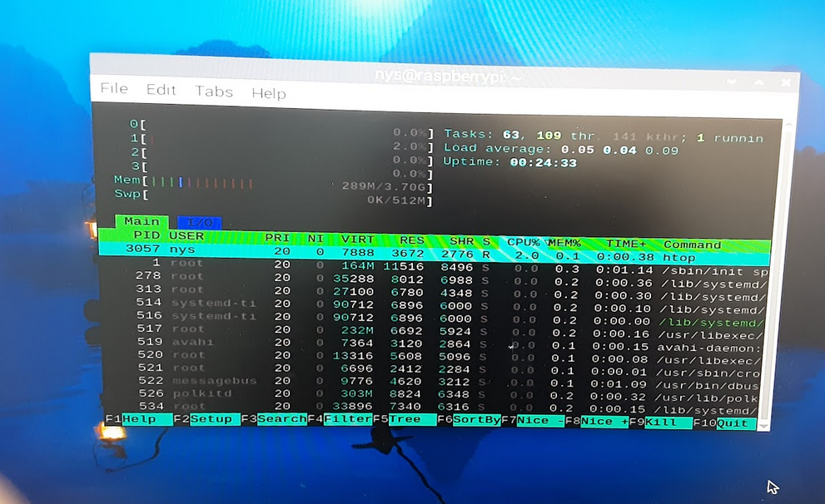Sort by the VIRT column header

click(x=357, y=240)
